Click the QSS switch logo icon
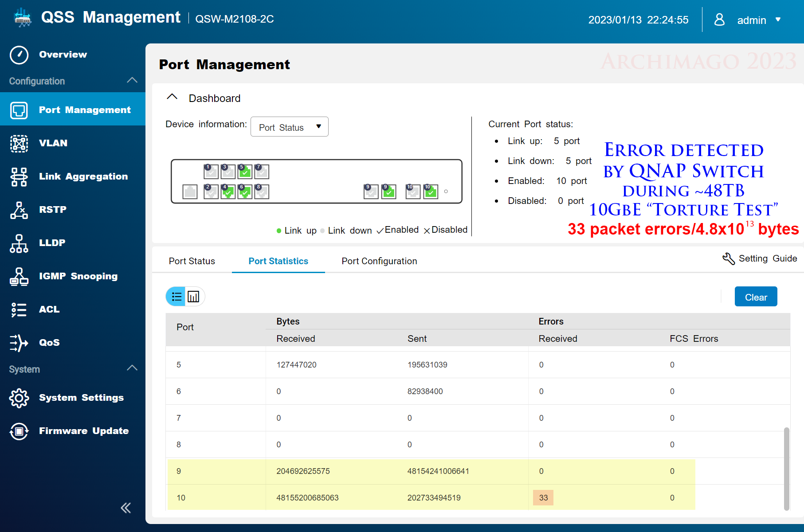The width and height of the screenshot is (804, 532). pos(22,18)
